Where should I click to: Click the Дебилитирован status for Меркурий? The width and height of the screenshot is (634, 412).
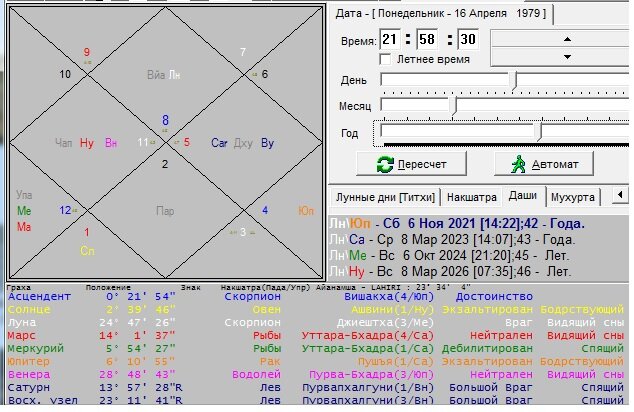tap(487, 348)
